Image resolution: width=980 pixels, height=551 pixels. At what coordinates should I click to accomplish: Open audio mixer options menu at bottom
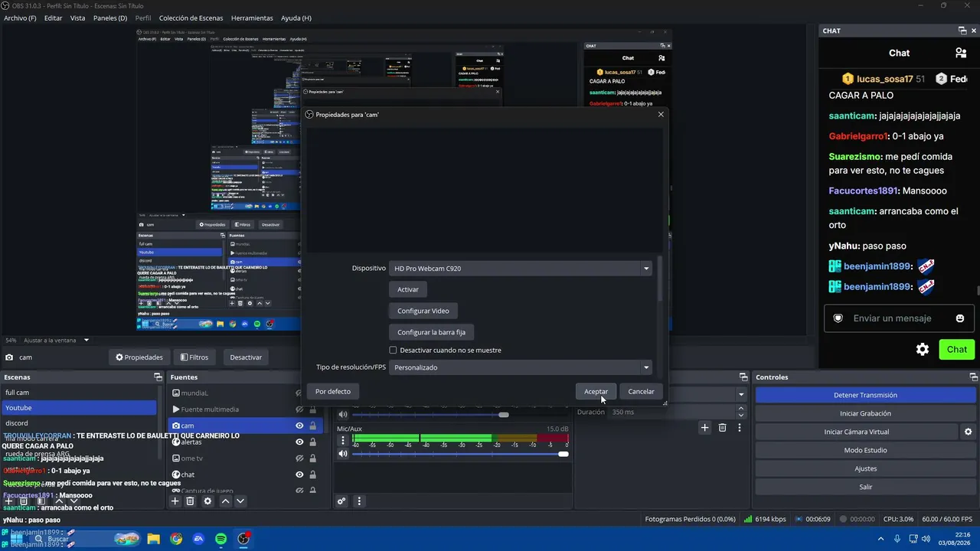point(359,501)
